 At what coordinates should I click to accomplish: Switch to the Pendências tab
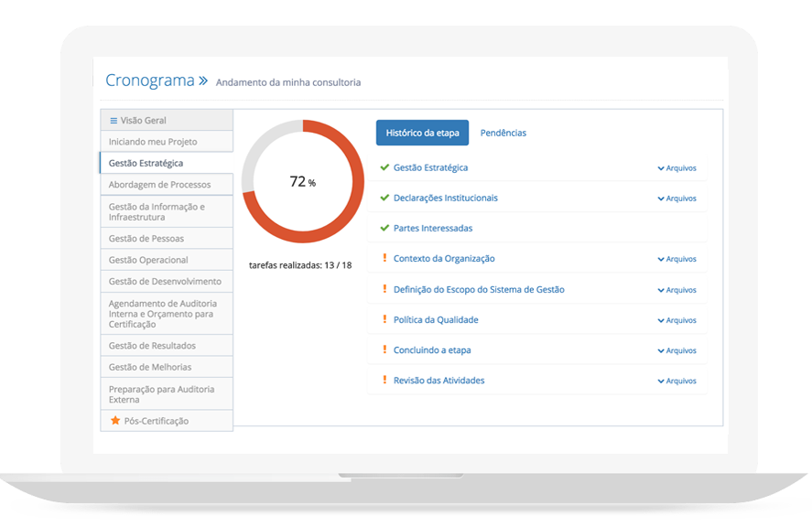pos(503,133)
